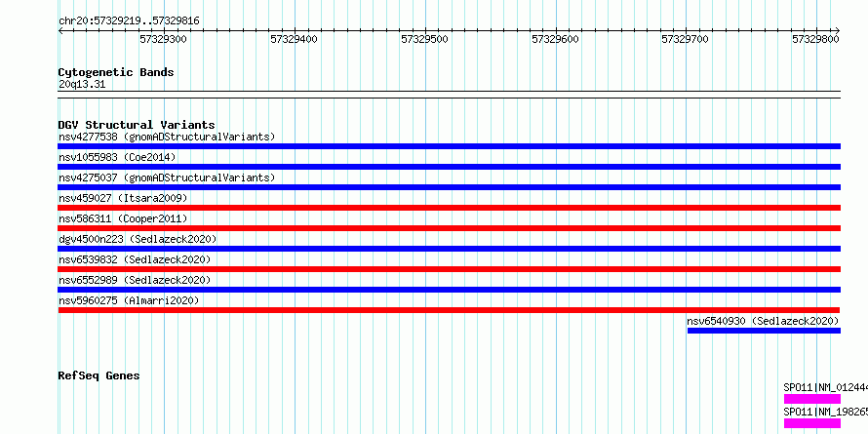Open the nsv6540930 (Sedlazeck2020) label
Viewport: 868px width, 434px height.
764,321
